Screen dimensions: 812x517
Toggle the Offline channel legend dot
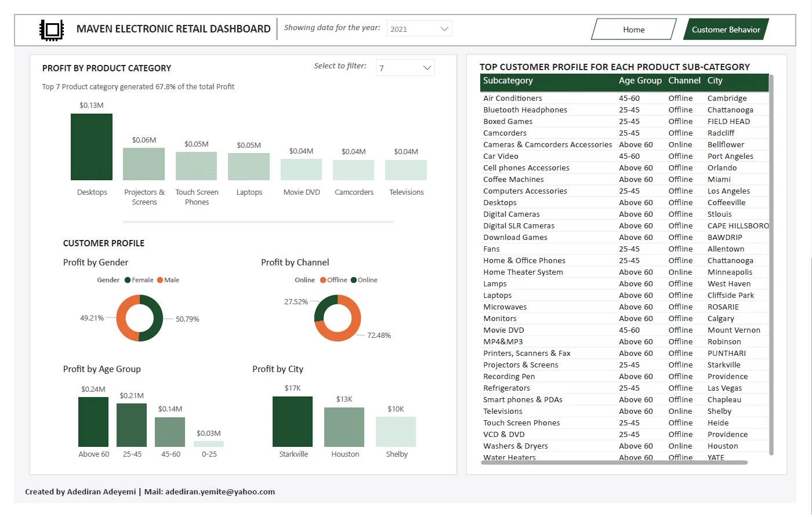(323, 280)
